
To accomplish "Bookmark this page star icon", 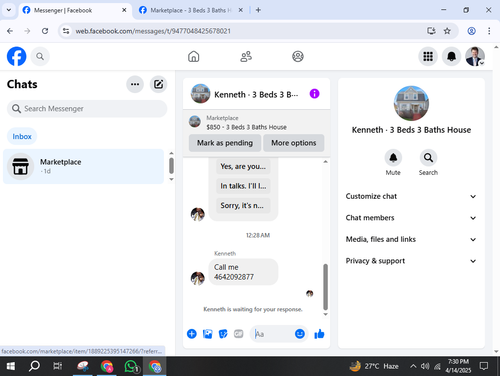I will point(447,31).
